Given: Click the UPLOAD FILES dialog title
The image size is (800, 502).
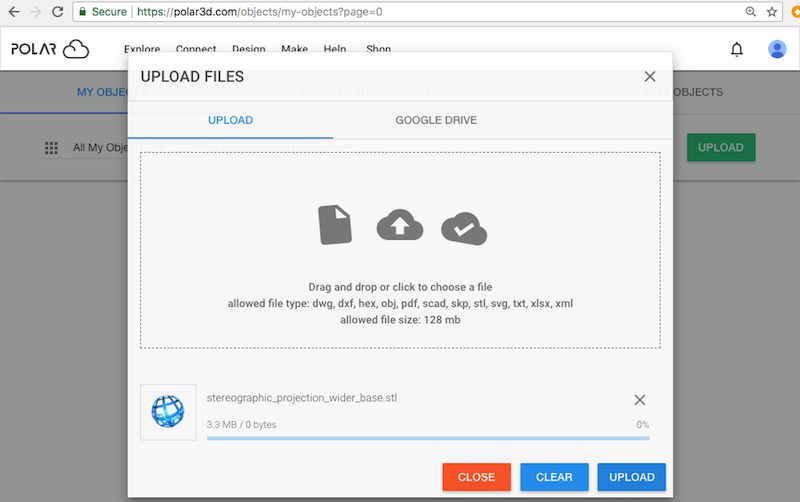Looking at the screenshot, I should coord(192,77).
